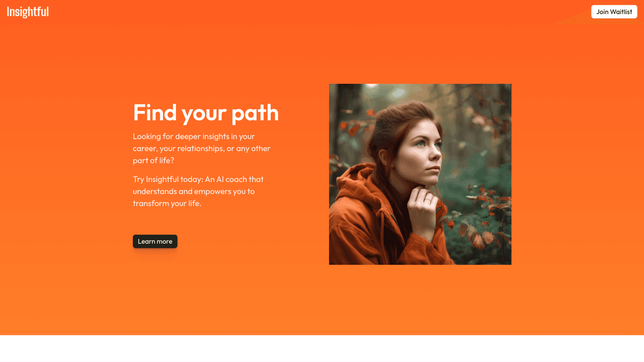The width and height of the screenshot is (644, 362).
Task: Click the paragraph starting "Try Insightful today"
Action: click(198, 191)
